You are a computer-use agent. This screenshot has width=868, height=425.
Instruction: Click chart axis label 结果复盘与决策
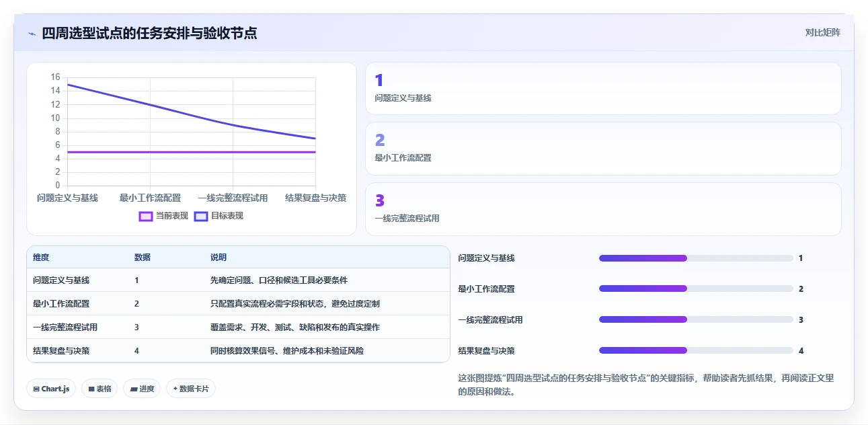click(x=316, y=198)
